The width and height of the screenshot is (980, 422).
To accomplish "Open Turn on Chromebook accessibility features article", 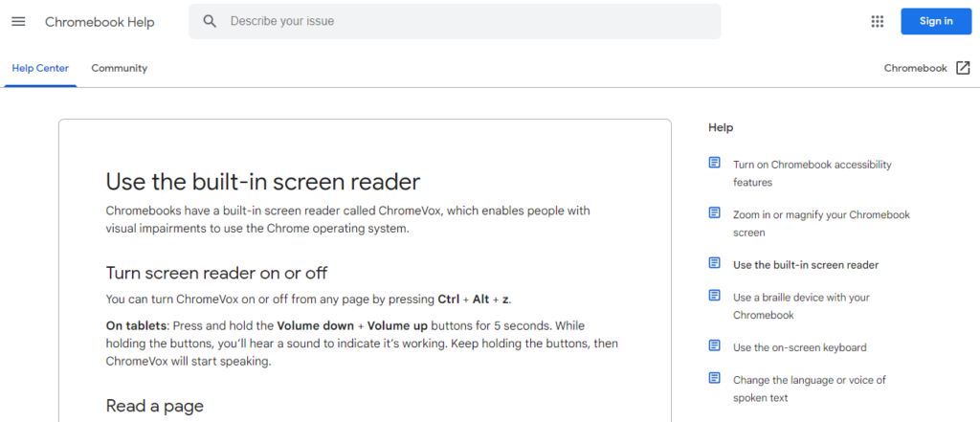I will (812, 173).
